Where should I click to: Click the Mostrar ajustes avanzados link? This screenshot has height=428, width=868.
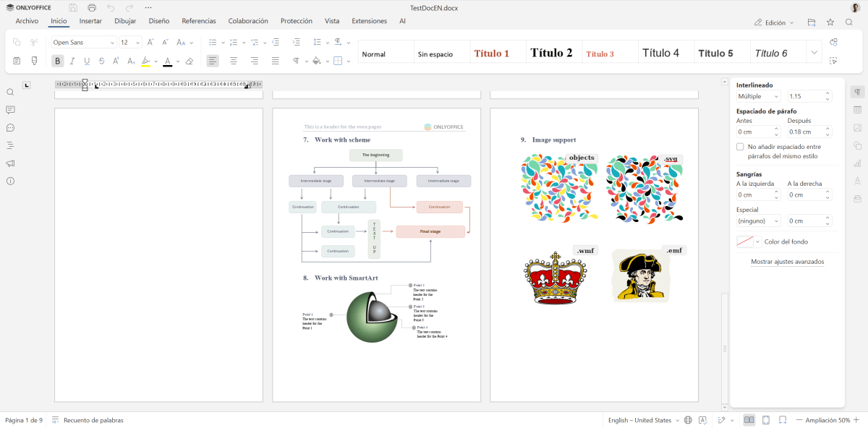tap(786, 261)
